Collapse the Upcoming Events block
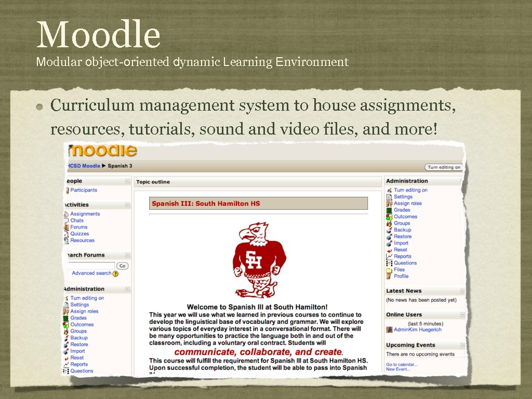This screenshot has height=399, width=532. click(462, 345)
